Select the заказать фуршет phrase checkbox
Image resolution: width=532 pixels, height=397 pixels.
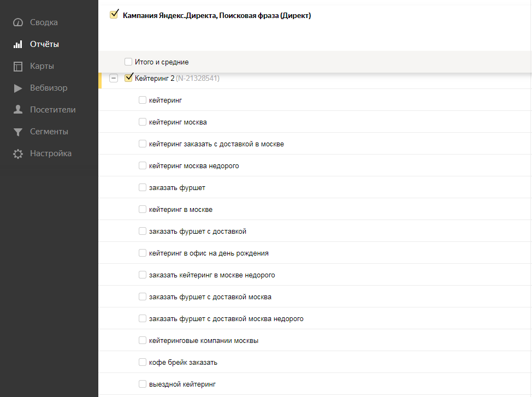coord(143,187)
